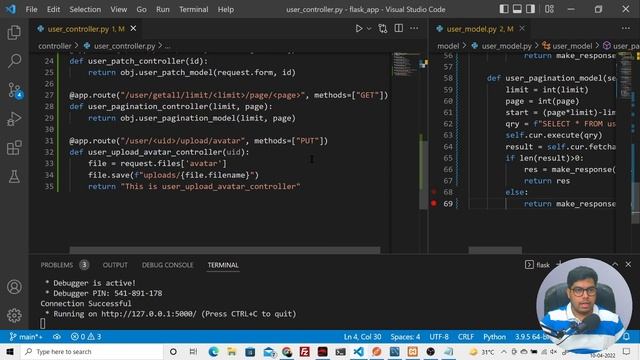Open the Selection menu
Viewport: 640px width, 360px height.
(x=85, y=9)
